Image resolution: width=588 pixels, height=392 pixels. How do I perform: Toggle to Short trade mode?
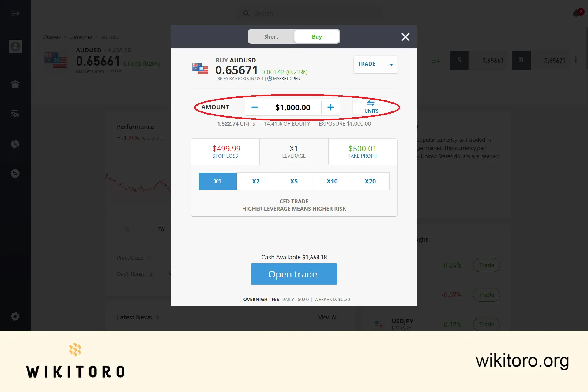pyautogui.click(x=270, y=36)
